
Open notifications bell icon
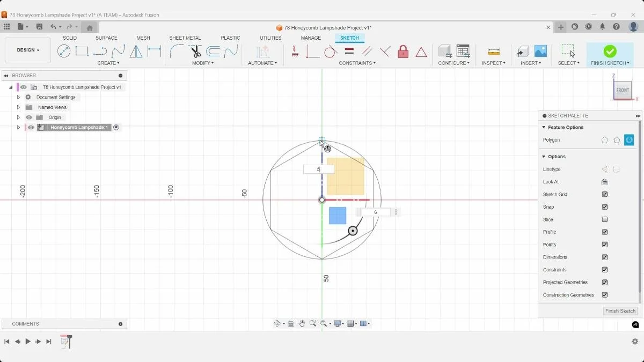(603, 27)
